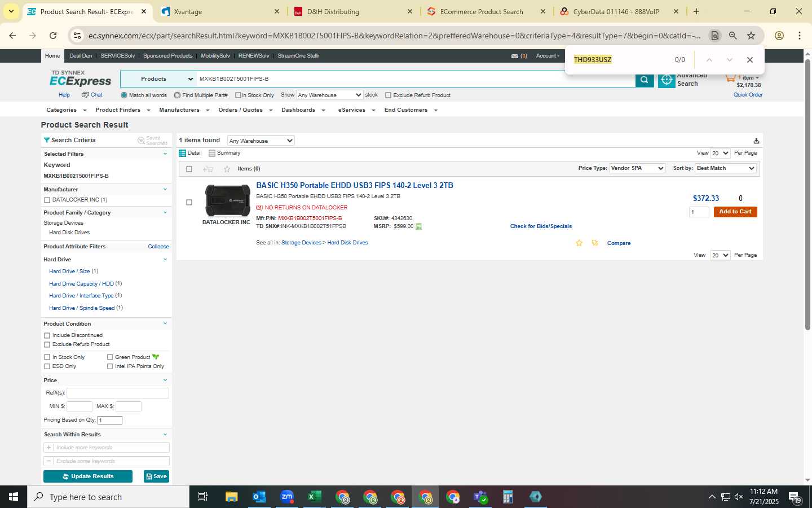
Task: Open Chat icon in header
Action: tap(85, 95)
